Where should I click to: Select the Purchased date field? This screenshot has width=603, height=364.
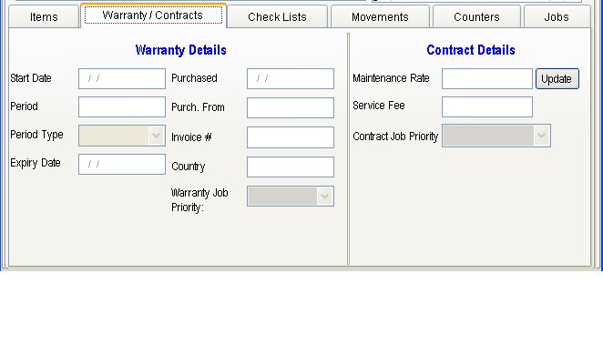[x=290, y=79]
